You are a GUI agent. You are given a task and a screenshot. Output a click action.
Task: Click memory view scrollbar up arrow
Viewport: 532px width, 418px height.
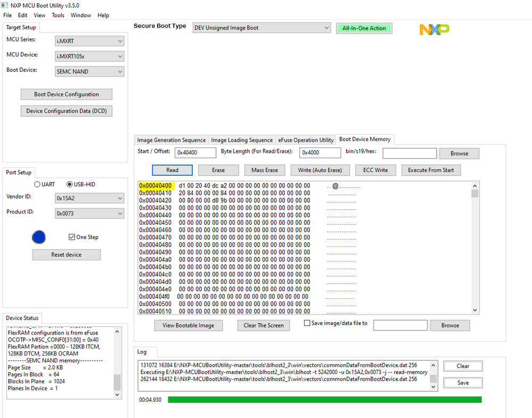(475, 186)
